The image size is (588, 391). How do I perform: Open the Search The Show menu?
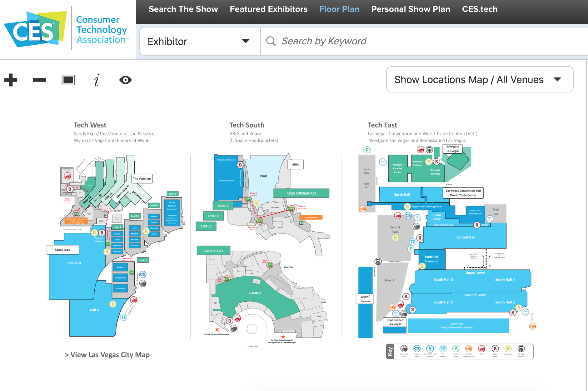coord(183,9)
